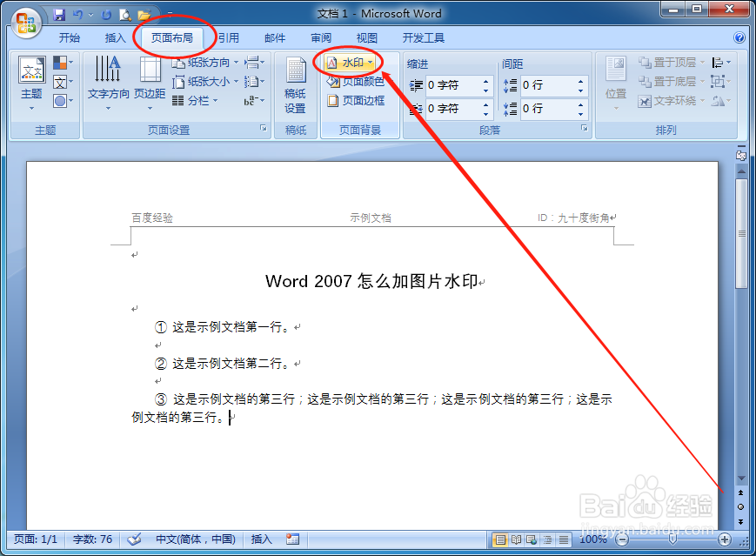This screenshot has height=556, width=756.
Task: Open theme colors dropdown
Action: point(64,62)
